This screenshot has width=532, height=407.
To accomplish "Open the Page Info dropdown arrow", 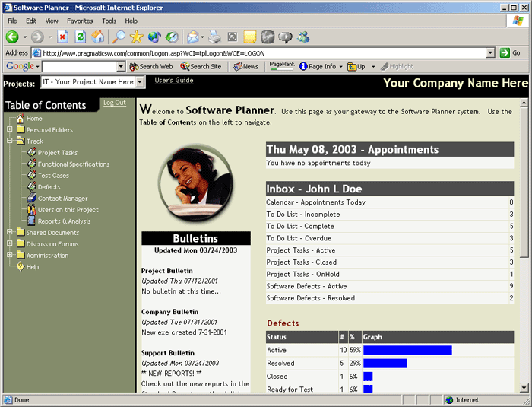I will pos(340,67).
